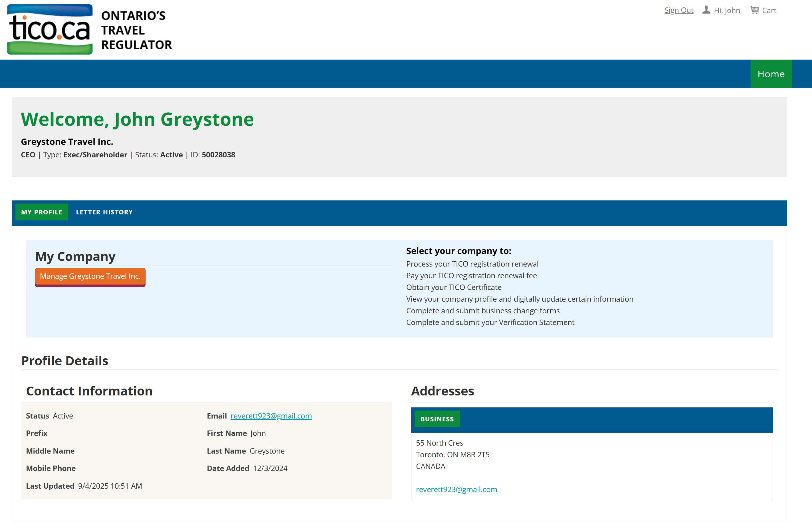Click 'Pay your TICO registration renewal fee'
Viewport: 812px width, 532px height.
pyautogui.click(x=471, y=275)
